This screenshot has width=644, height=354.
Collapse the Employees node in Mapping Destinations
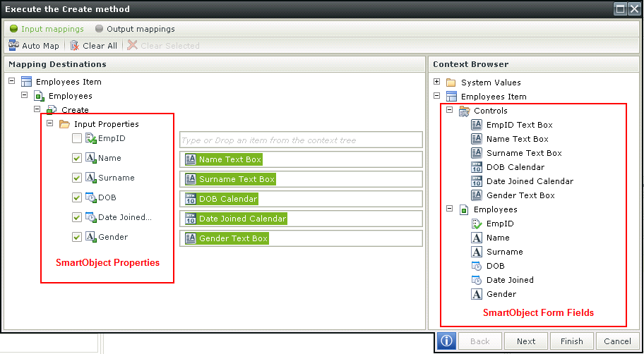coord(25,95)
